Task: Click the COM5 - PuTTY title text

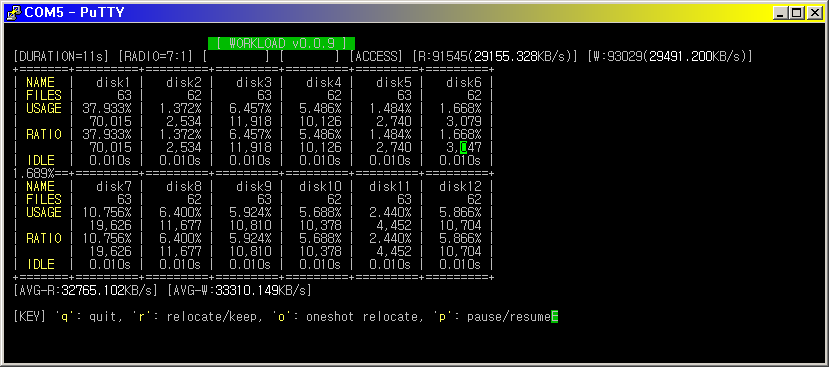Action: 75,13
